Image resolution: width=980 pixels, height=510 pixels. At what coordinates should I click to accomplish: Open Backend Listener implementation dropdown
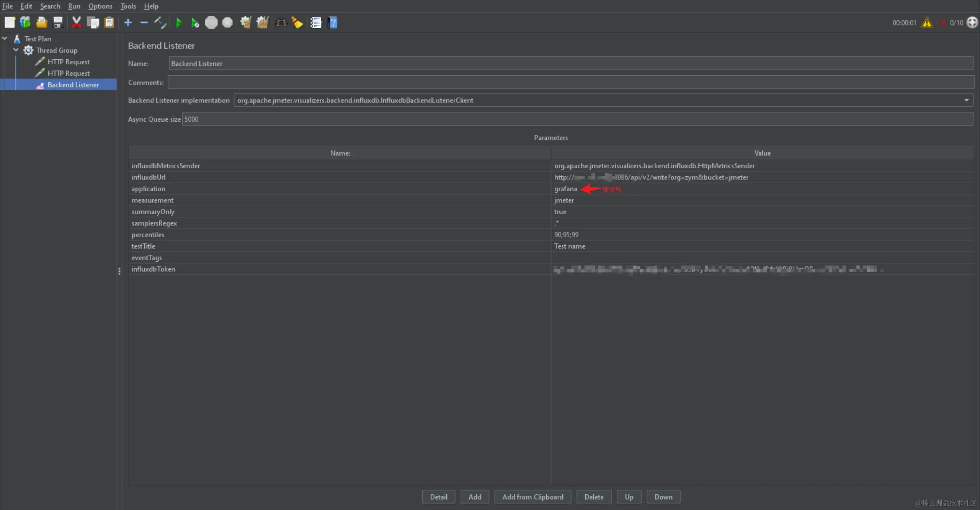pyautogui.click(x=966, y=100)
